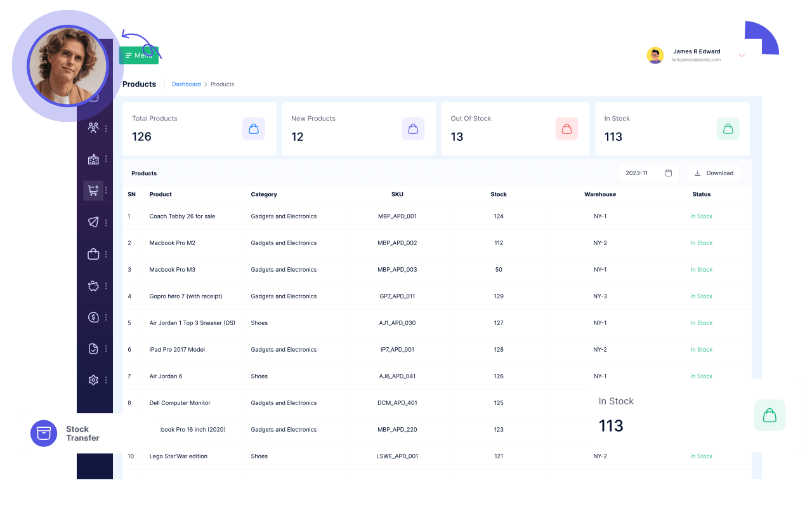
Task: Select the Coach Tabby 26 for sale row
Action: click(x=437, y=216)
